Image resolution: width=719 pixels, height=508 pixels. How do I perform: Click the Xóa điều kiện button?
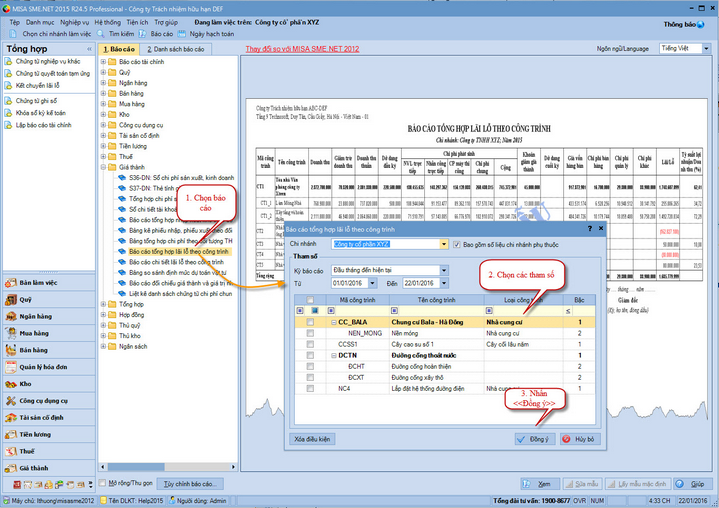(x=312, y=439)
